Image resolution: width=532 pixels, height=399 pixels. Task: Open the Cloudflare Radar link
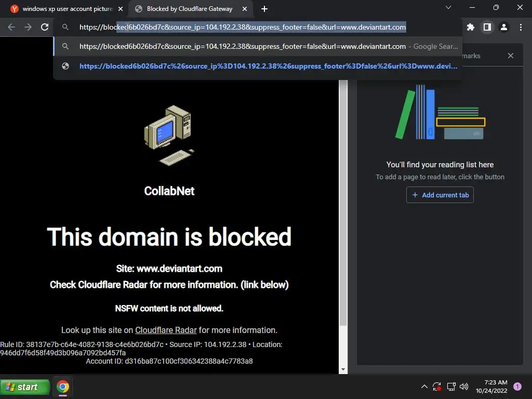pyautogui.click(x=166, y=330)
